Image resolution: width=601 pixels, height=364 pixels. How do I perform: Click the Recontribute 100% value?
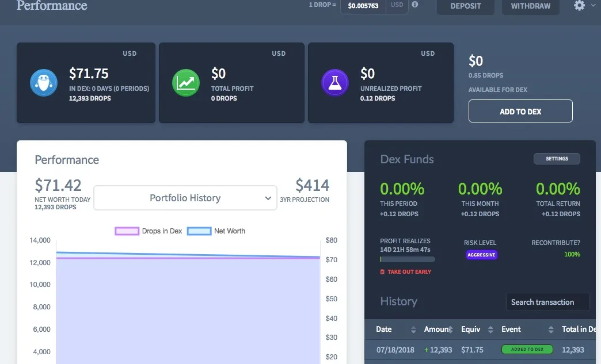tap(572, 254)
